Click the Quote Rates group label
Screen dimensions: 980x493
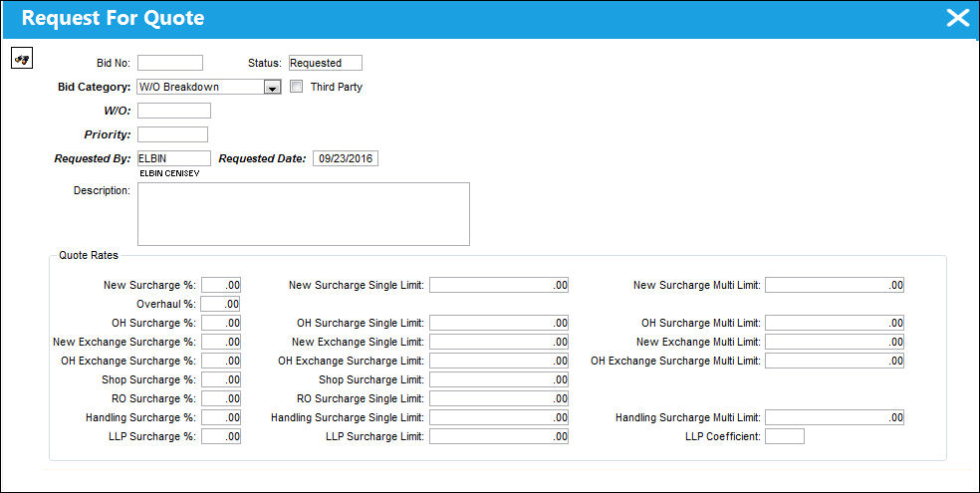click(88, 255)
